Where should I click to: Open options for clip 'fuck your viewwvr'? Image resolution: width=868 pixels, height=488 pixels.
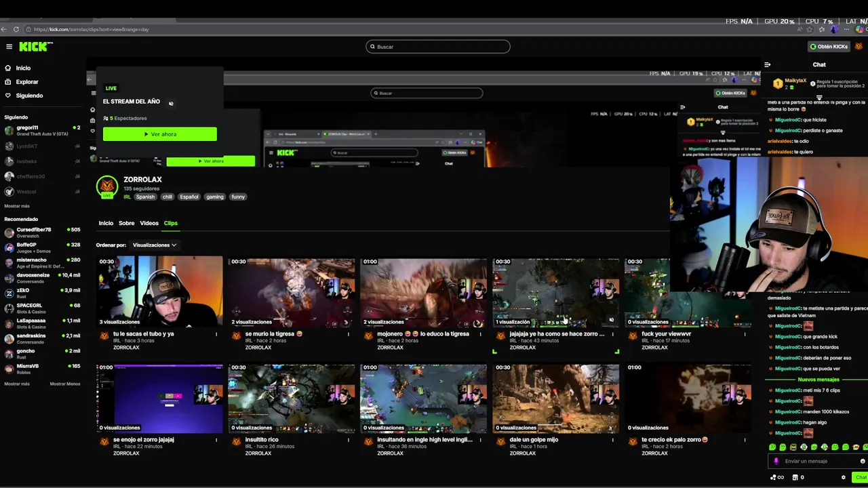745,334
